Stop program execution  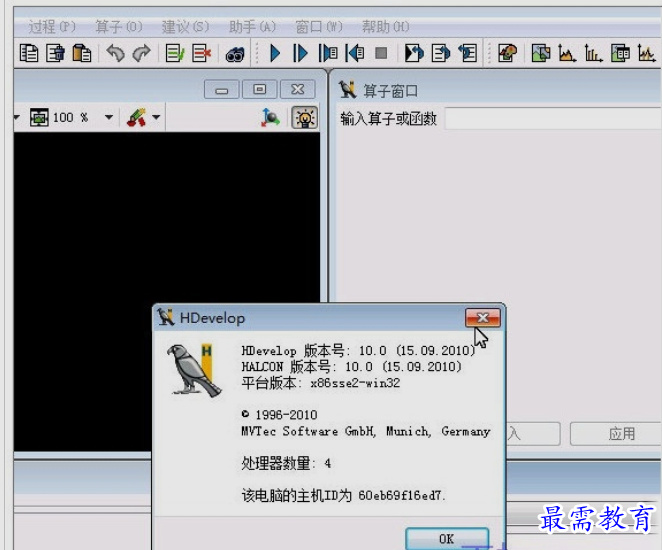381,53
